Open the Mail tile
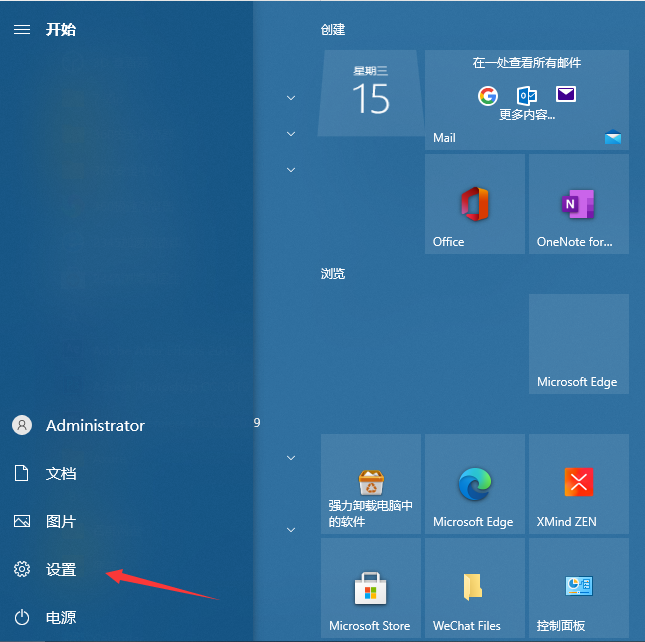This screenshot has height=642, width=645. tap(527, 100)
